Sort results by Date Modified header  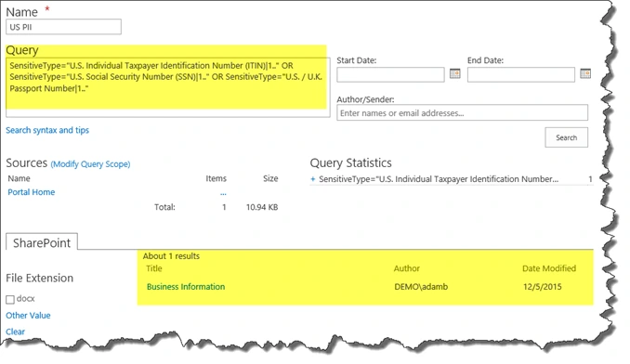click(x=549, y=268)
